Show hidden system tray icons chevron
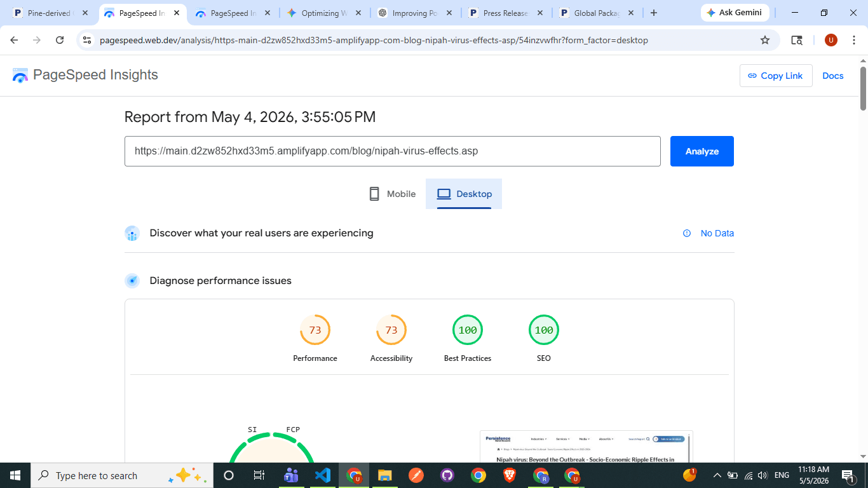The image size is (868, 488). [x=717, y=475]
